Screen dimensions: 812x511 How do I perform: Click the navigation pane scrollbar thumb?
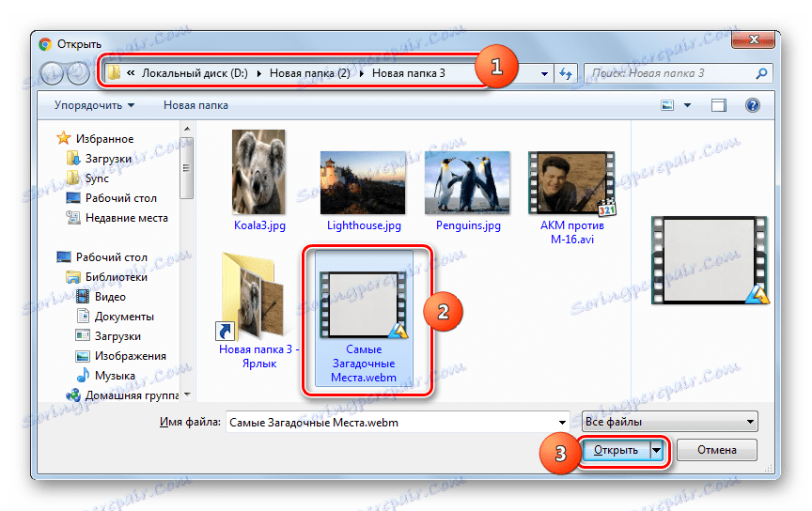click(187, 168)
